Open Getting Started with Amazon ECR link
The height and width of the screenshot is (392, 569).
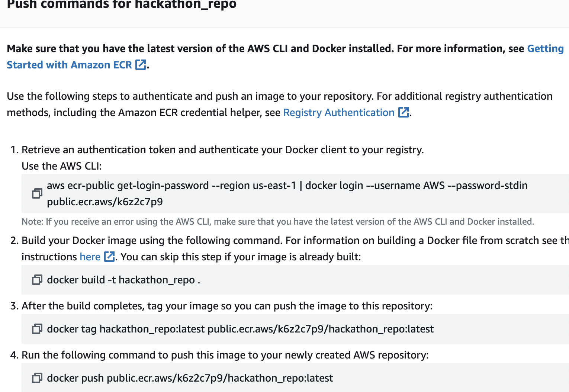[70, 65]
